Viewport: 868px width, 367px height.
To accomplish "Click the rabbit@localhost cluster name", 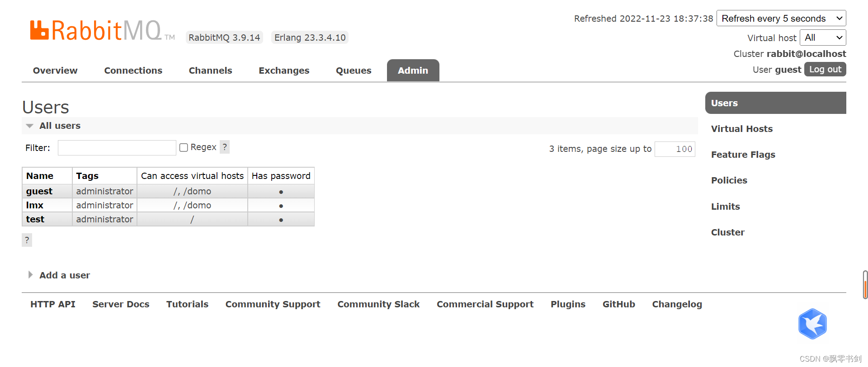I will tap(806, 54).
